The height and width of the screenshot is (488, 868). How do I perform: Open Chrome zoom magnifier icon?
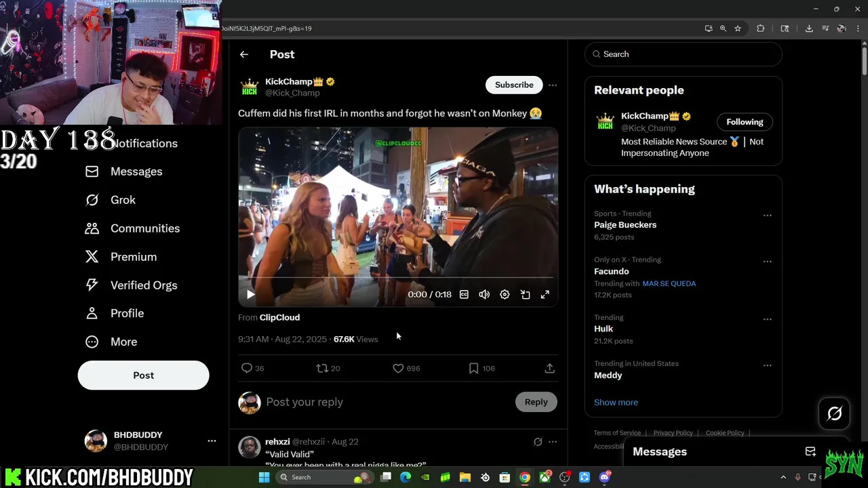(723, 28)
